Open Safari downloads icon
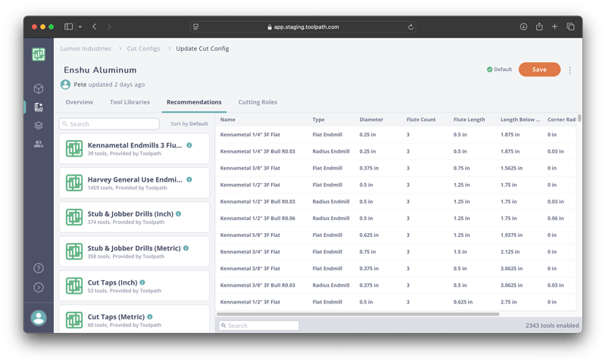The width and height of the screenshot is (606, 364). click(523, 26)
